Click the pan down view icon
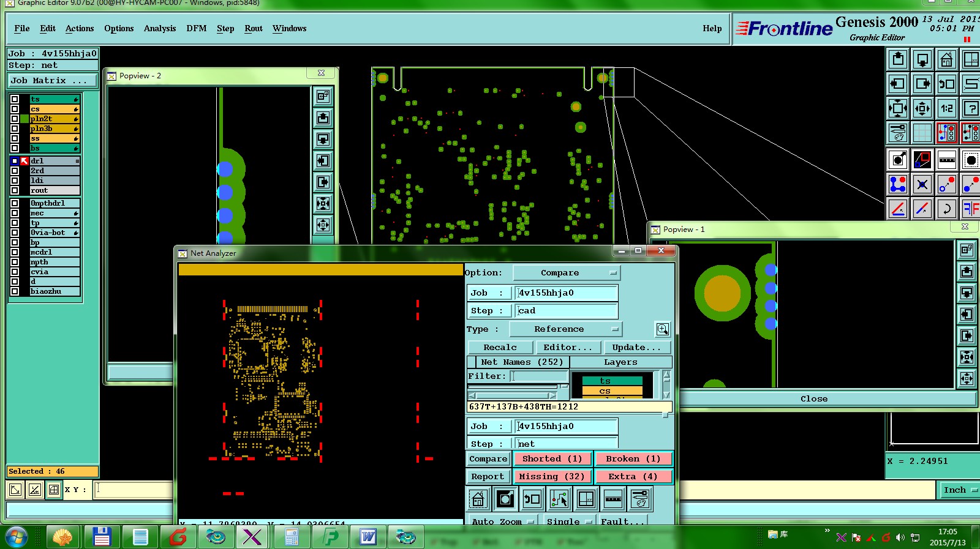The width and height of the screenshot is (980, 549). click(x=922, y=59)
